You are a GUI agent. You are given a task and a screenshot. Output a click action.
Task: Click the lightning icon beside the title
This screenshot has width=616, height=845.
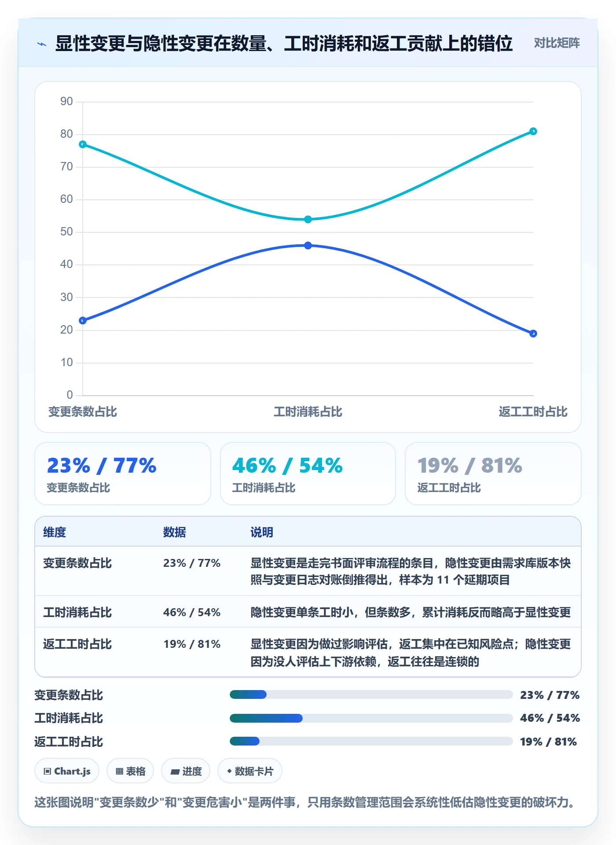point(42,44)
